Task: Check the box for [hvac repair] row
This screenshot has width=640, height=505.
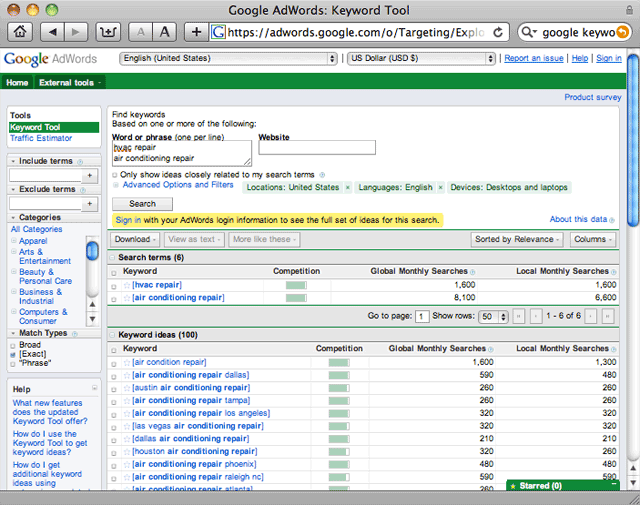Action: (114, 287)
